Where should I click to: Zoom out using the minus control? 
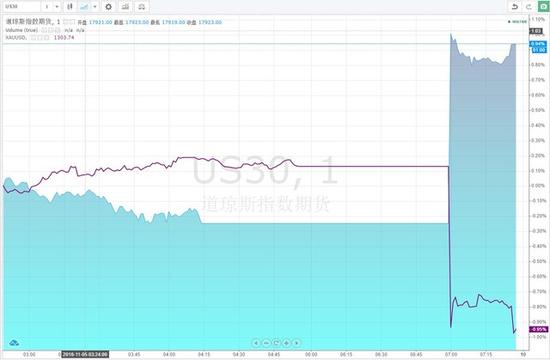point(266,343)
